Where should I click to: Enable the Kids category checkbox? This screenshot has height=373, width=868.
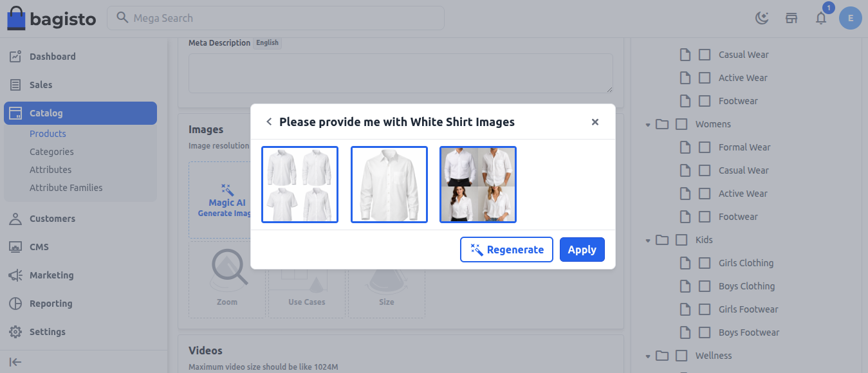coord(681,240)
